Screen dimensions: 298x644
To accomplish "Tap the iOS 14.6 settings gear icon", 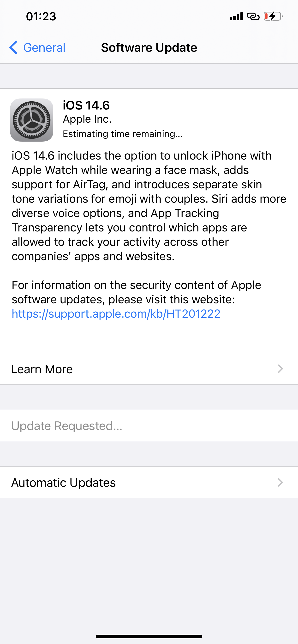I will [x=32, y=120].
